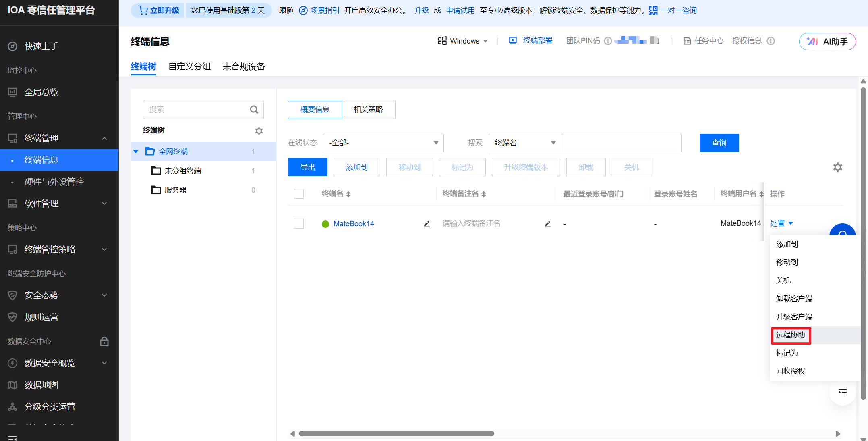Viewport: 868px width, 441px height.
Task: Click the gear icon beside 终端树
Action: click(x=259, y=131)
